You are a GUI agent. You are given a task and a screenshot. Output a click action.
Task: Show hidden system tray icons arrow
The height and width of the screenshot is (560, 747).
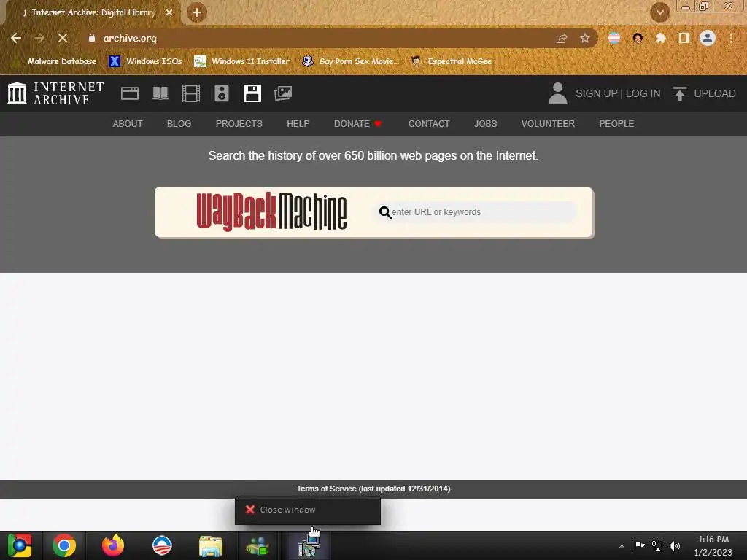[622, 546]
